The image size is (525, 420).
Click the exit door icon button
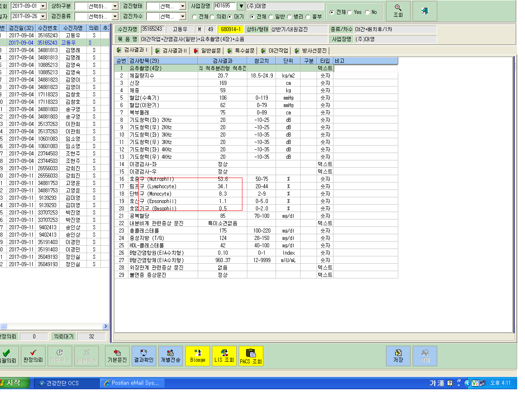(425, 11)
